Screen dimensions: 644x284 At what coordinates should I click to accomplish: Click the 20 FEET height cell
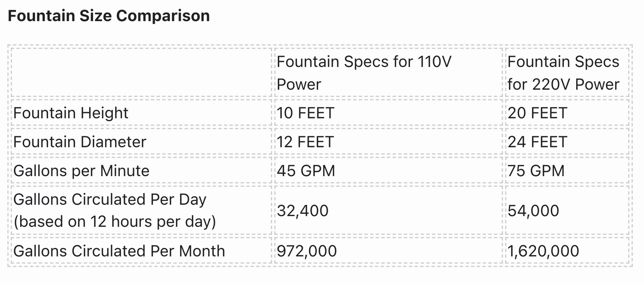[537, 113]
